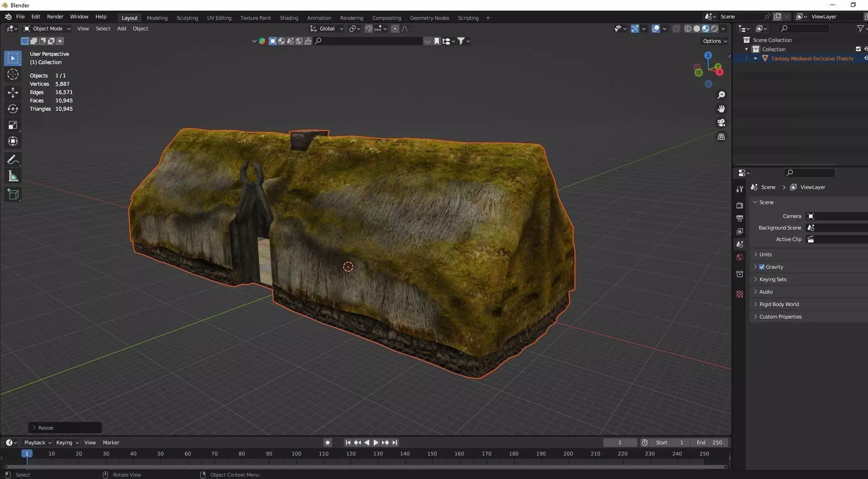The width and height of the screenshot is (868, 479).
Task: Toggle X-ray display button
Action: coord(676,29)
